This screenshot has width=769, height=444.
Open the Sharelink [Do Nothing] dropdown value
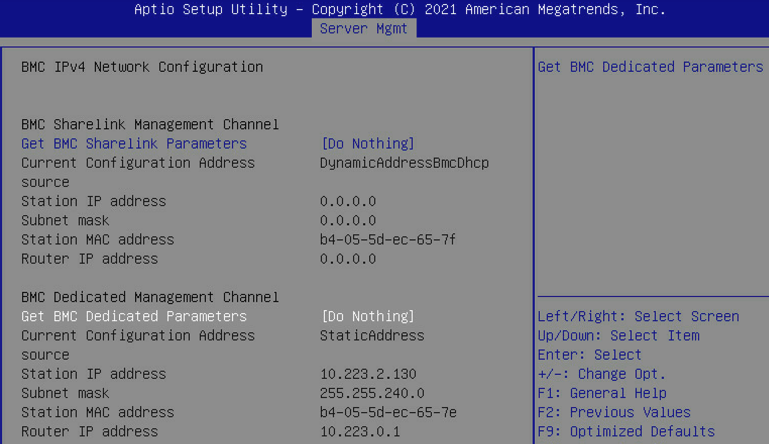[x=367, y=144]
